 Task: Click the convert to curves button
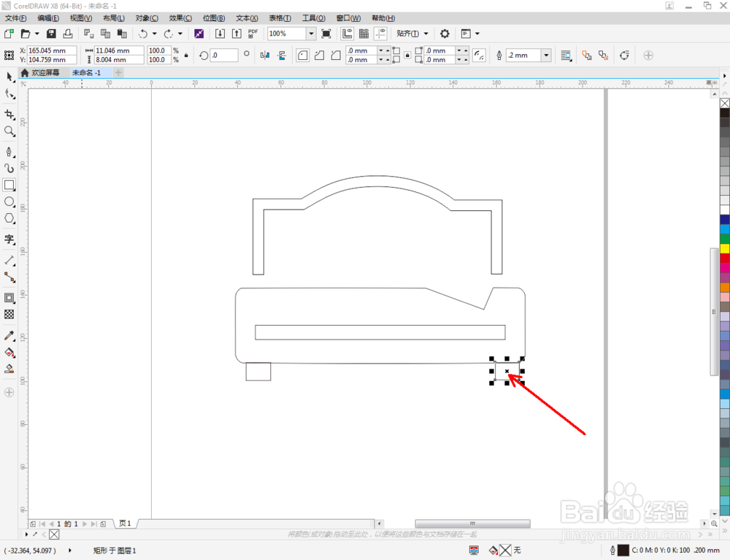pos(624,55)
